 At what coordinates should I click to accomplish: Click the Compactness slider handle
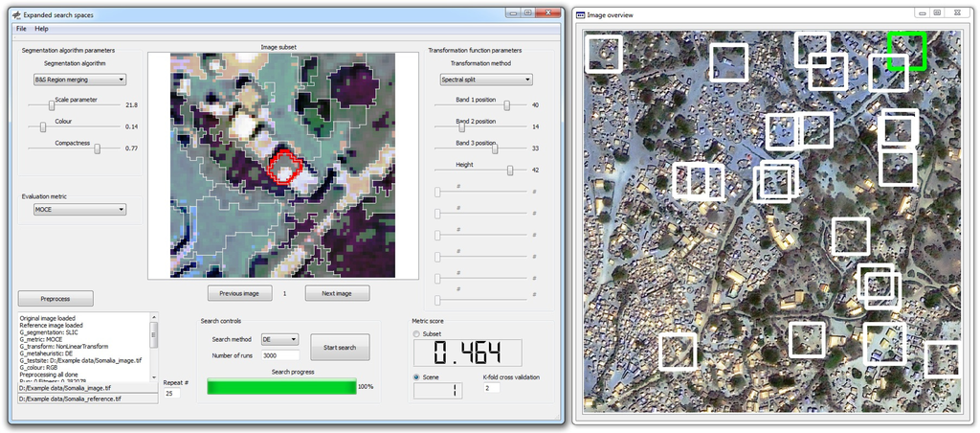(97, 148)
